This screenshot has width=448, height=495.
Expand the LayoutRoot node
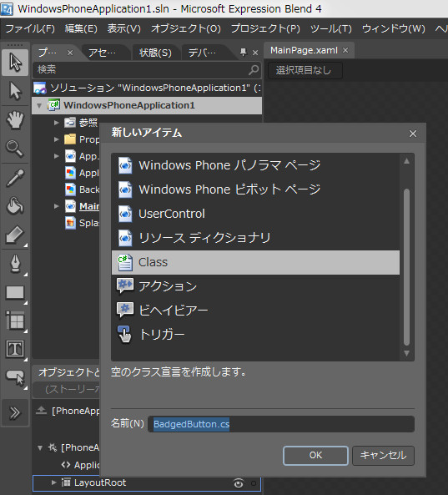click(54, 482)
